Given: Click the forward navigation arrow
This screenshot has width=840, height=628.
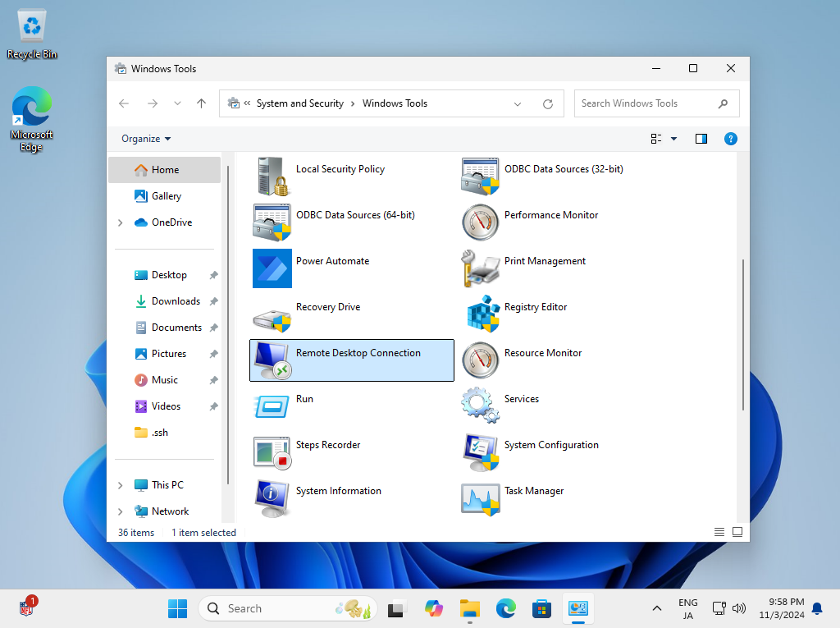Looking at the screenshot, I should [153, 103].
